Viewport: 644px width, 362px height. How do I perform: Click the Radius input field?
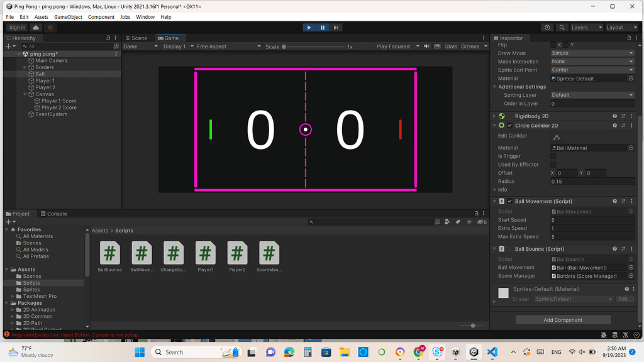(592, 181)
